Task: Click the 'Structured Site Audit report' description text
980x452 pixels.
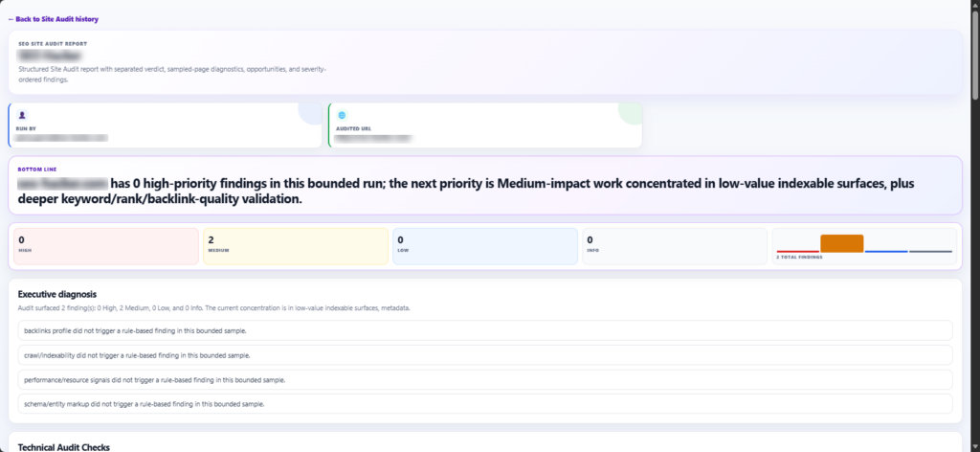Action: tap(172, 75)
